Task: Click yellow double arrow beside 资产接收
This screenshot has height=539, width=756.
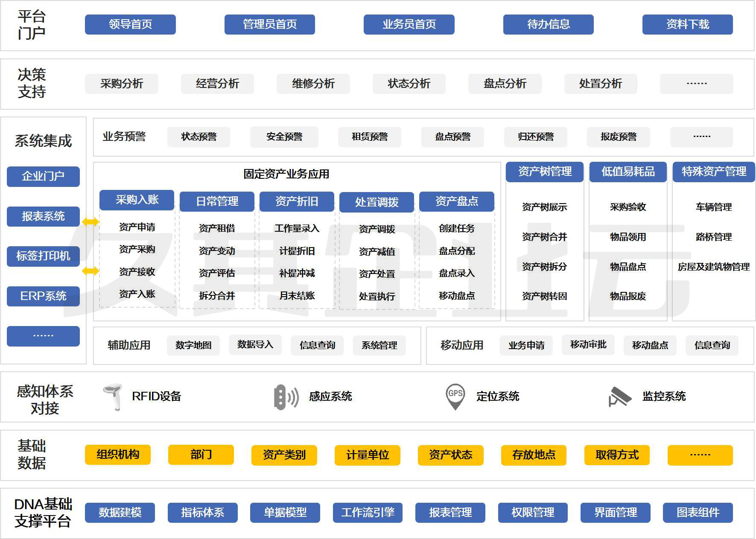Action: [x=90, y=271]
